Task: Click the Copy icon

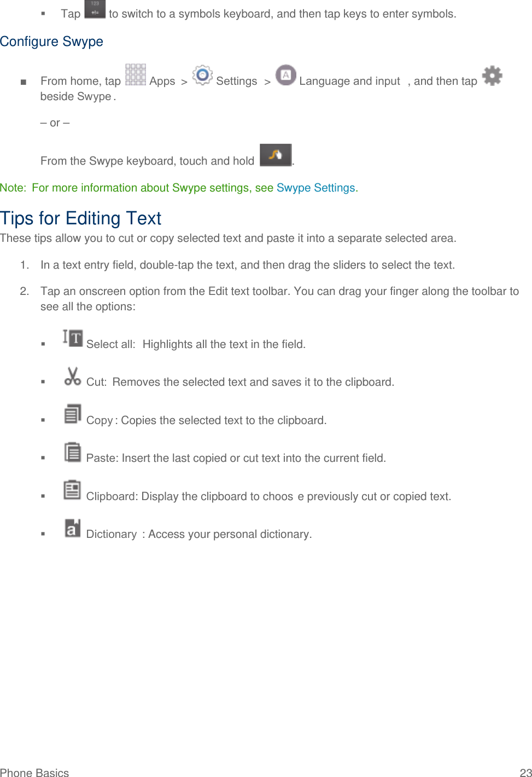Action: (x=73, y=414)
